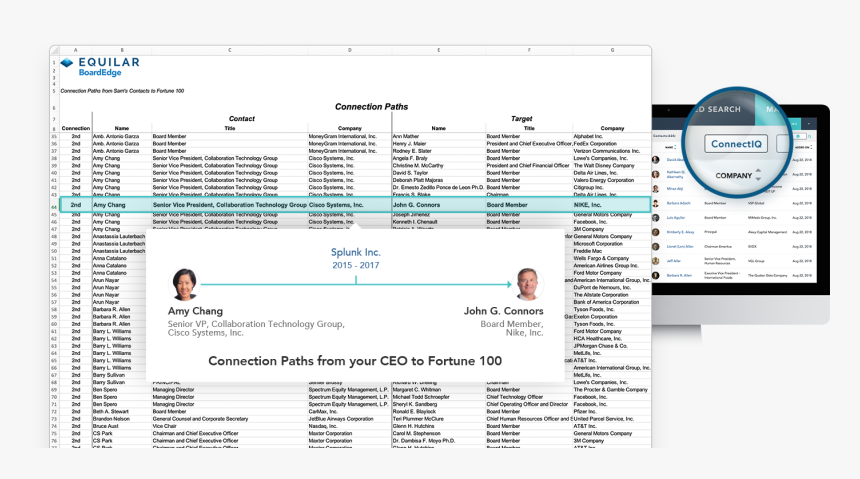Image resolution: width=860 pixels, height=479 pixels.
Task: Select Amy Chang's profile photo
Action: click(x=184, y=284)
